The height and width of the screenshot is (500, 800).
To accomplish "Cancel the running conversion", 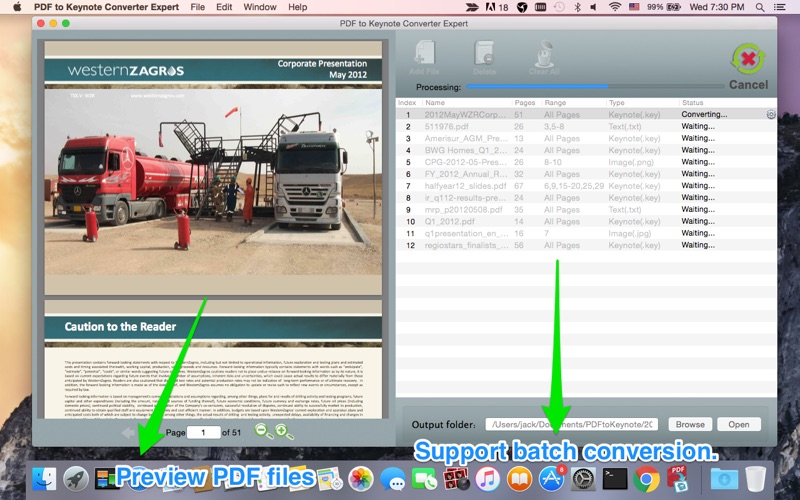I will tap(748, 67).
